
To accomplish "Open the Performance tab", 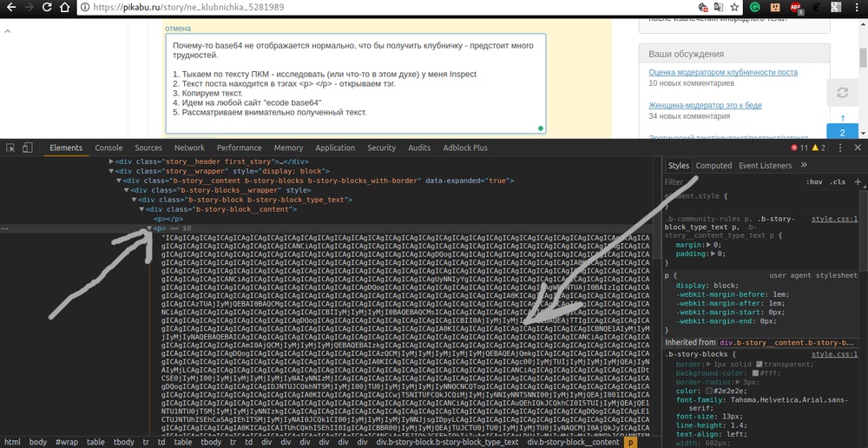I will point(240,148).
